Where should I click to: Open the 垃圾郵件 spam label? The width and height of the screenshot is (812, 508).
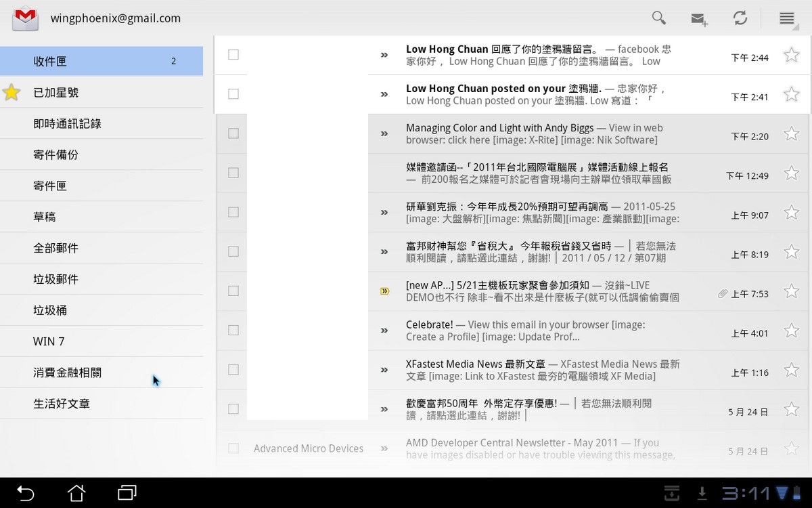101,279
